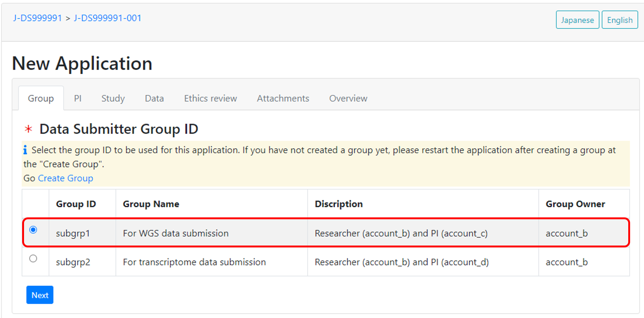Follow the Create Group link
This screenshot has width=644, height=318.
tap(66, 178)
